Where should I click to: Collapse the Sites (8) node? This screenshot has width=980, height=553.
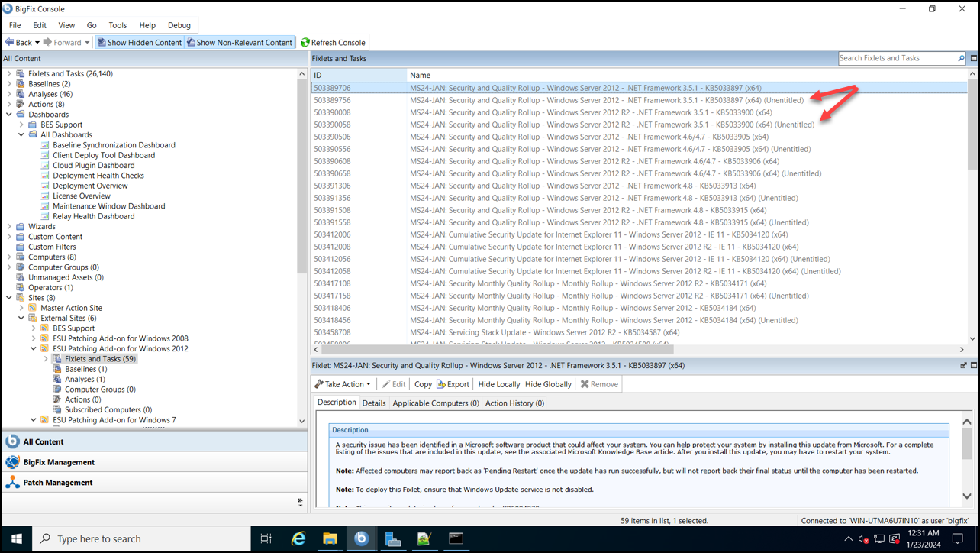(x=9, y=298)
